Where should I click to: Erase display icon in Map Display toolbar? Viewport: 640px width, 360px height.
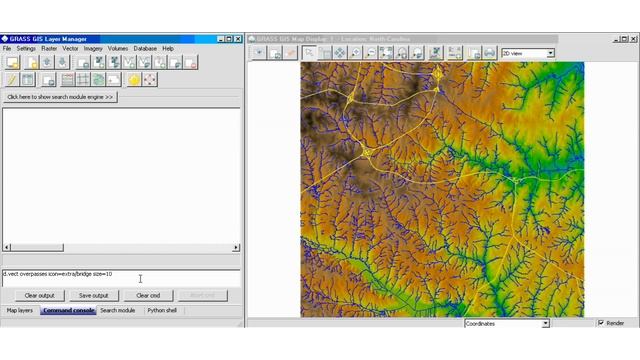coord(290,53)
